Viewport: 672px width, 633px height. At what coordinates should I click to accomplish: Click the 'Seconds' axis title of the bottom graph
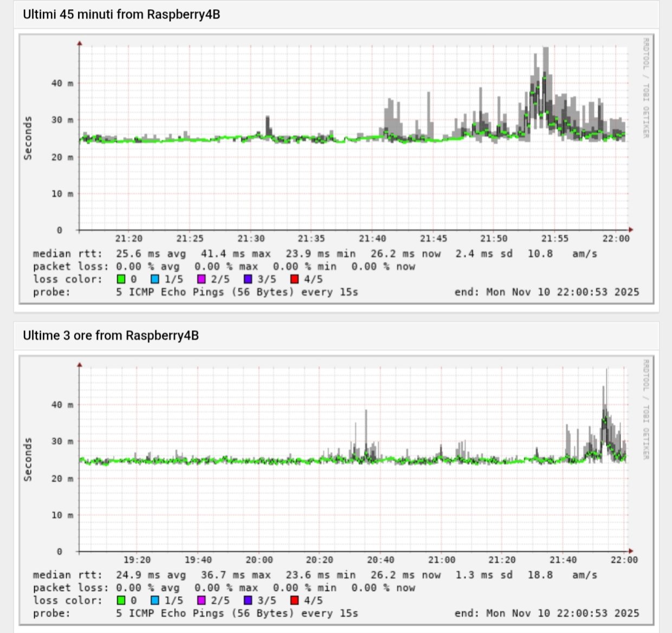click(28, 460)
